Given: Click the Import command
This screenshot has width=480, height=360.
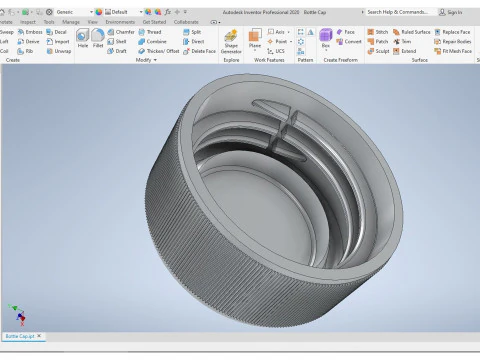Looking at the screenshot, I should 58,42.
